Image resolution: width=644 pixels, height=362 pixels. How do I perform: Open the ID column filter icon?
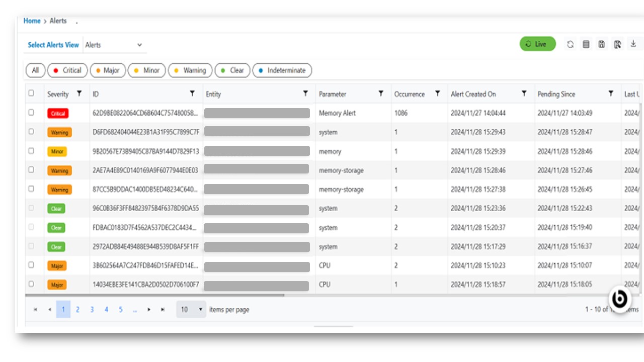click(192, 94)
